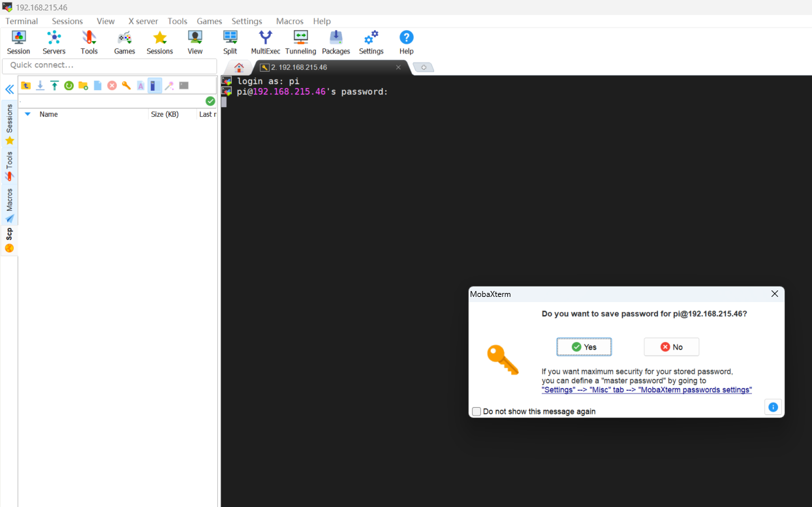Screen dimensions: 812x507
Task: Confirm path with green checkmark button
Action: (210, 101)
